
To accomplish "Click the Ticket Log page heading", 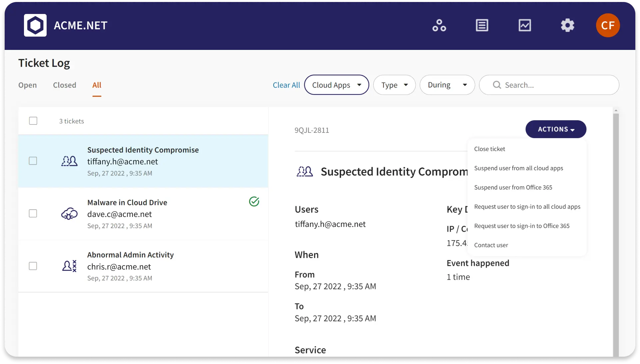I will coord(44,63).
